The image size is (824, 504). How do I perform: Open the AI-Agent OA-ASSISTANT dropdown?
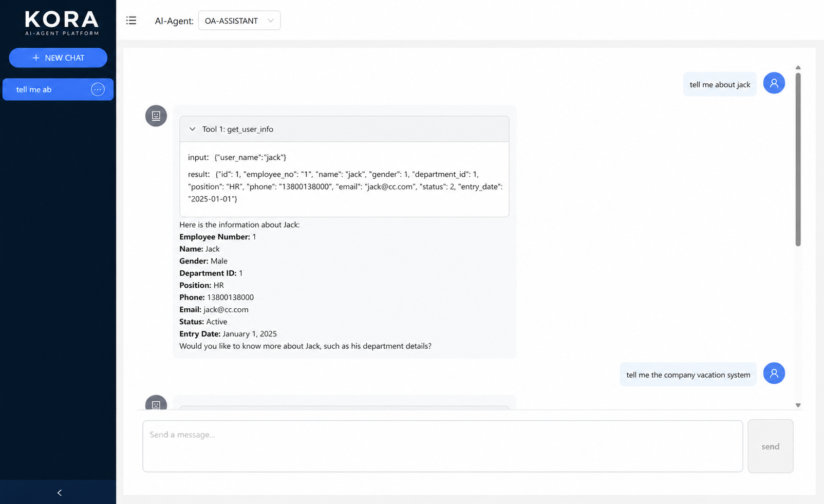[239, 21]
